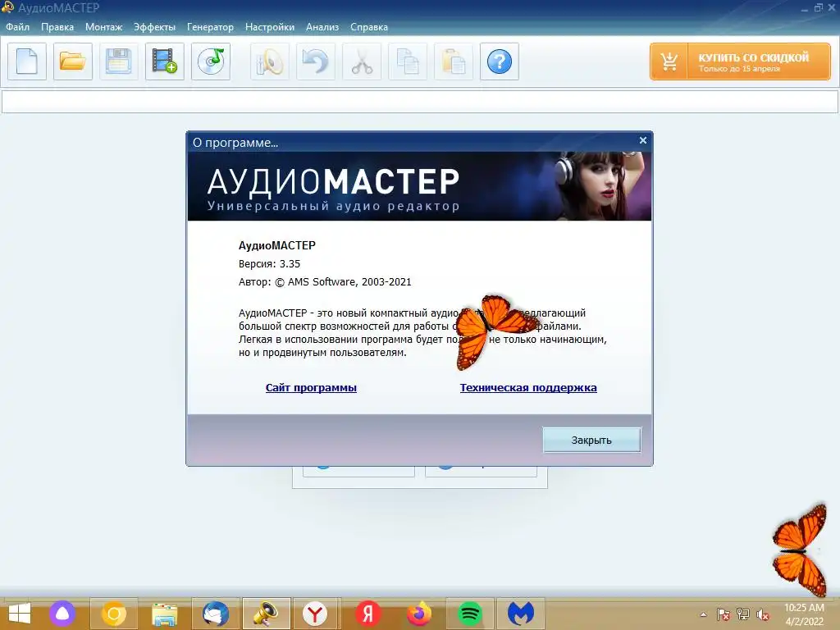Image resolution: width=840 pixels, height=630 pixels.
Task: Click the speaker volume toolbar icon
Action: point(270,62)
